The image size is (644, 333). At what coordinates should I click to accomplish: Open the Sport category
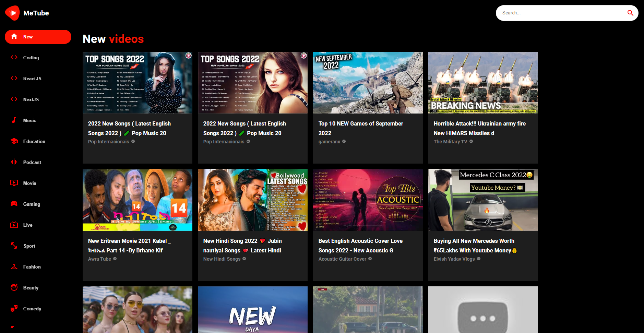(x=29, y=246)
